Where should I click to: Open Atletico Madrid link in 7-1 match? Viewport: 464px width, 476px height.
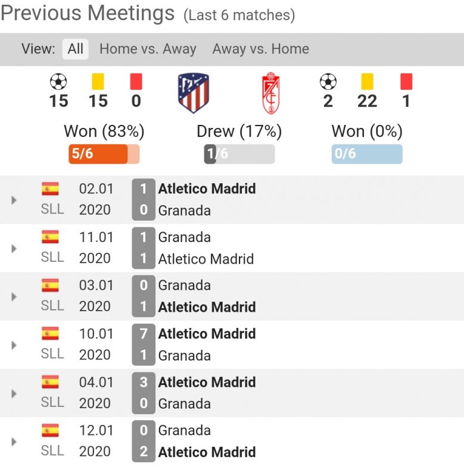[x=207, y=334]
